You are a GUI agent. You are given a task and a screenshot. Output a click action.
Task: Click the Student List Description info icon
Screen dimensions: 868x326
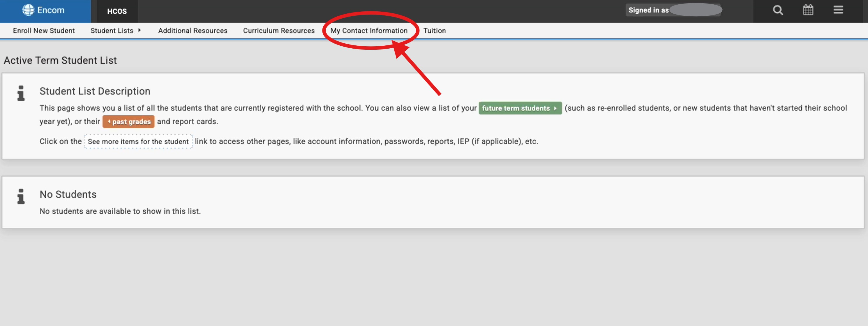point(21,93)
